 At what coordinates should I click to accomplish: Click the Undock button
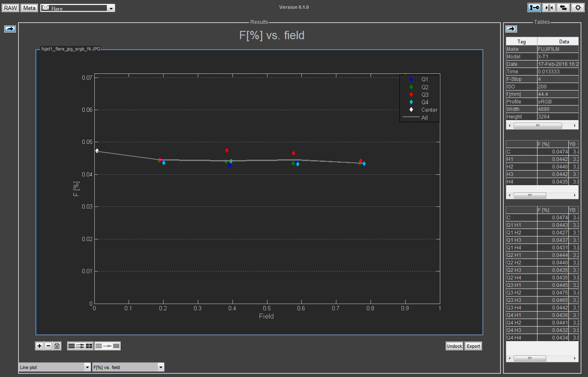click(x=454, y=346)
